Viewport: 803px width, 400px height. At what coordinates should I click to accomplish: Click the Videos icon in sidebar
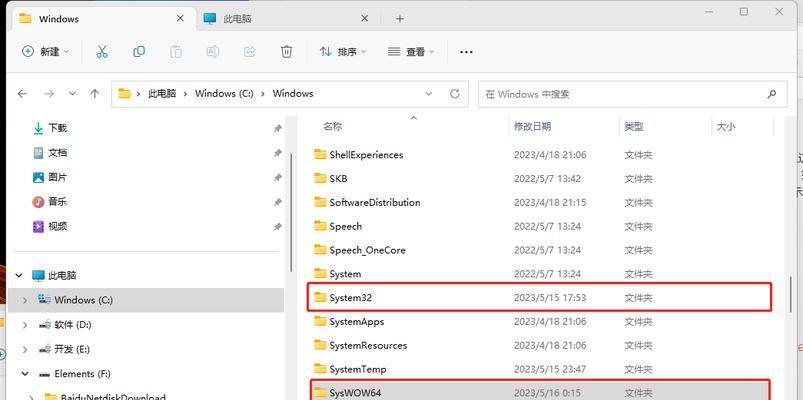point(38,226)
